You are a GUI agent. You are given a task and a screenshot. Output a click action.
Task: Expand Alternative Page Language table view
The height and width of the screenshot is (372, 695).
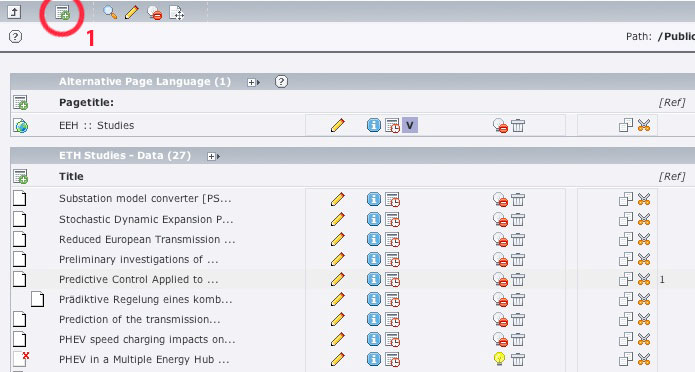point(253,82)
